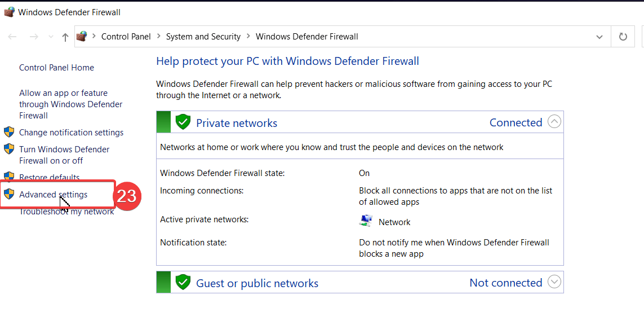
Task: Click Windows Defender Firewall state label
Action: pyautogui.click(x=222, y=173)
